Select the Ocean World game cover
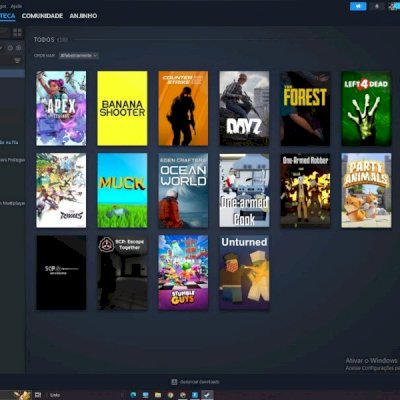Viewport: 400px width, 400px height. tap(183, 190)
